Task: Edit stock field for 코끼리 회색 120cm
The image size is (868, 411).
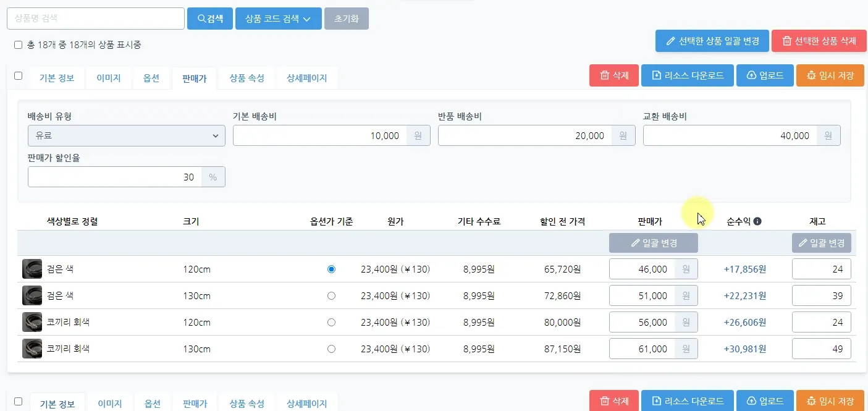Action: [822, 323]
